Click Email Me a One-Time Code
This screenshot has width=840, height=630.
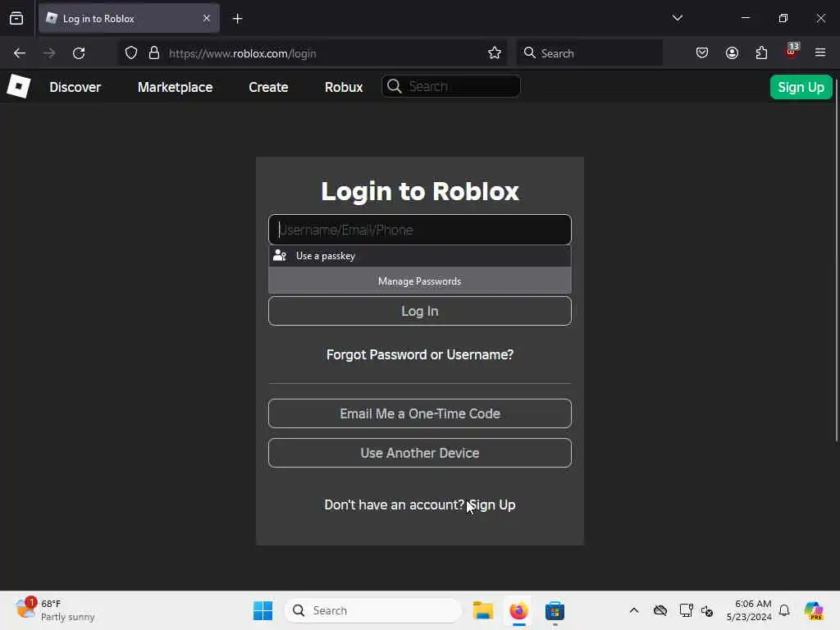(x=420, y=413)
